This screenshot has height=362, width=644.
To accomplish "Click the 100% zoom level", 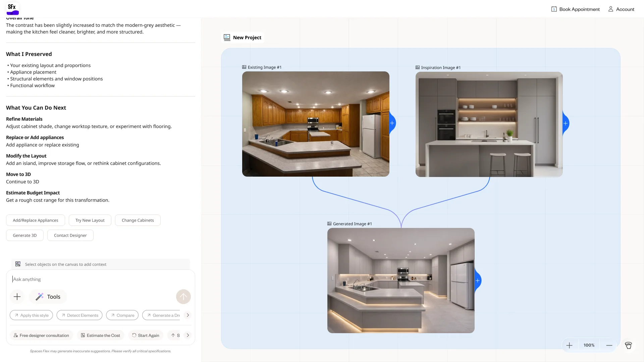I will click(589, 345).
